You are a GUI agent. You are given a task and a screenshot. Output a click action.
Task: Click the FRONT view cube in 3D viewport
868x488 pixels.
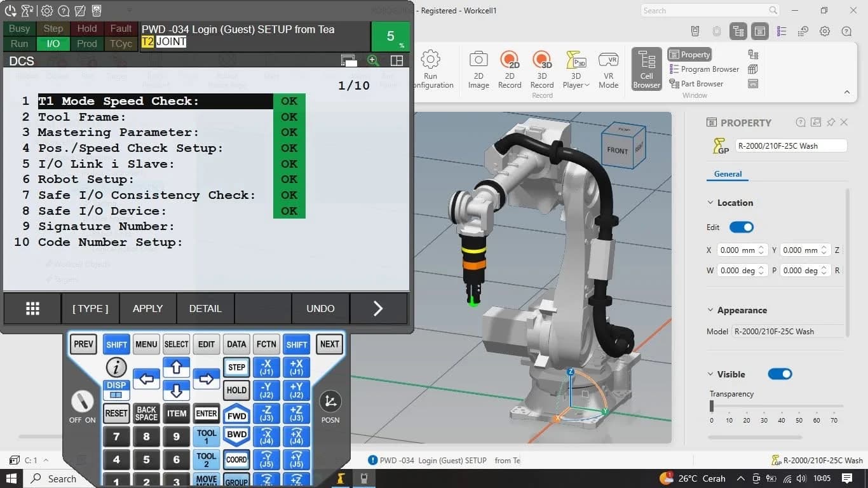618,151
